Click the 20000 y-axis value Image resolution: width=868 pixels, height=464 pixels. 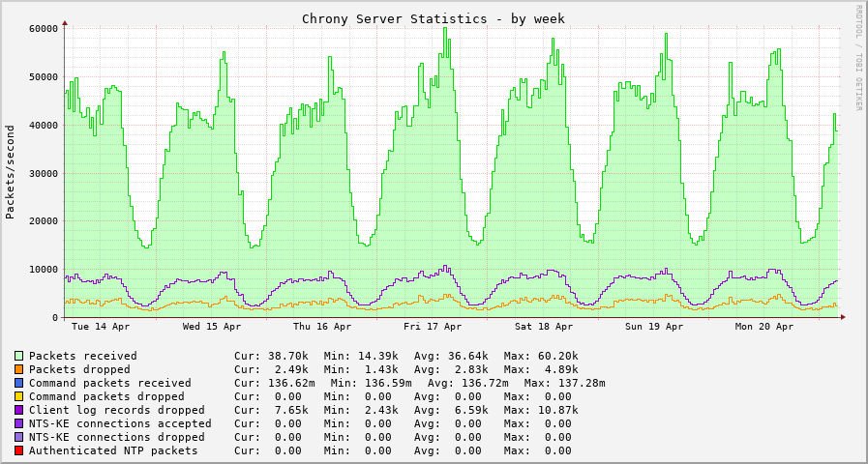(x=44, y=221)
